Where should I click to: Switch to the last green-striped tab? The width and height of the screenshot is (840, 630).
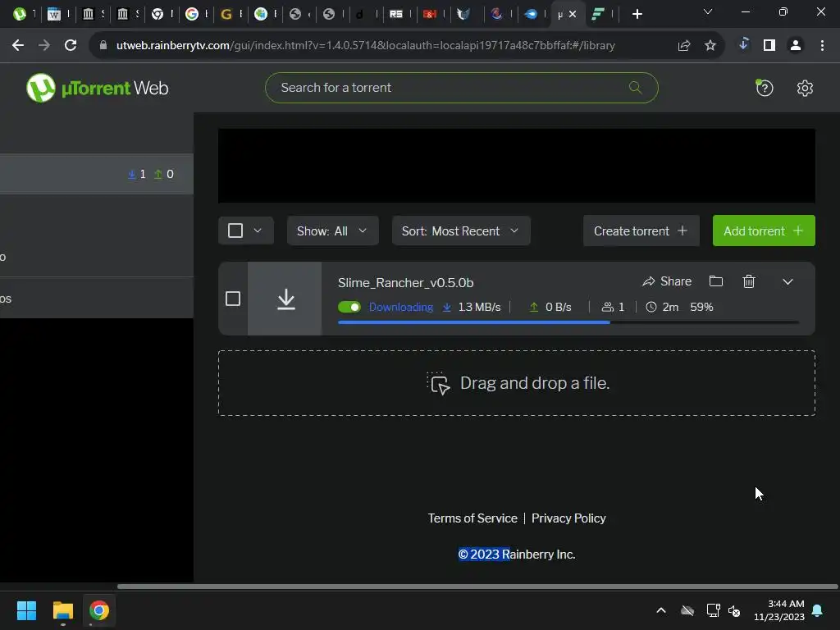pos(603,15)
